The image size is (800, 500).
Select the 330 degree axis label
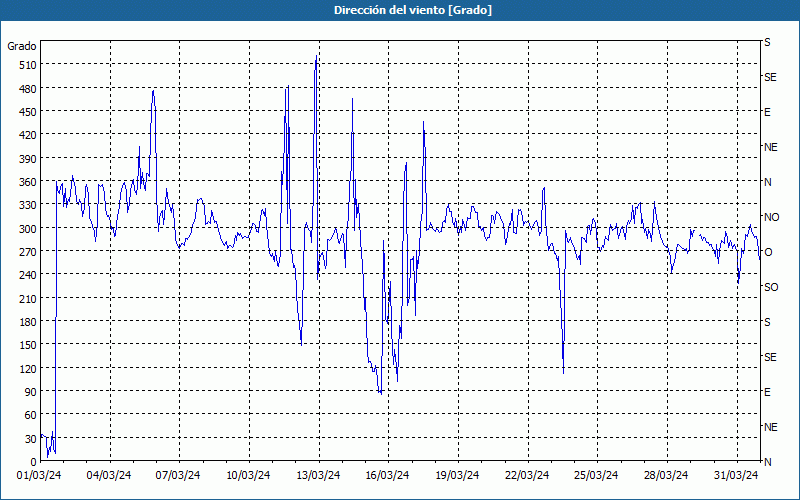pos(28,205)
